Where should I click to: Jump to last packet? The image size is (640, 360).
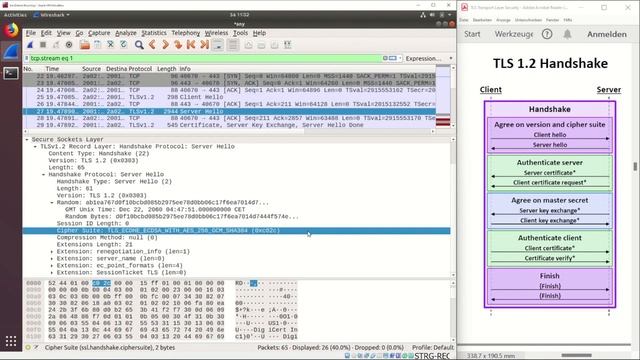pyautogui.click(x=204, y=45)
